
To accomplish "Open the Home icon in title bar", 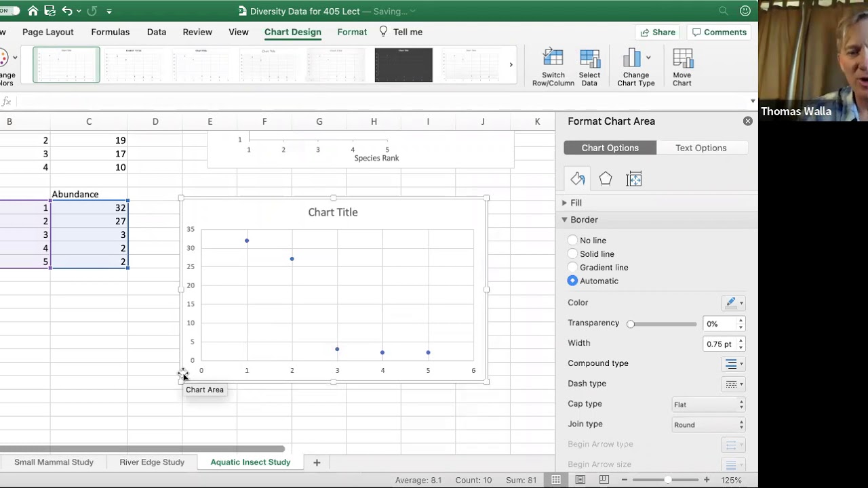I will (x=33, y=11).
